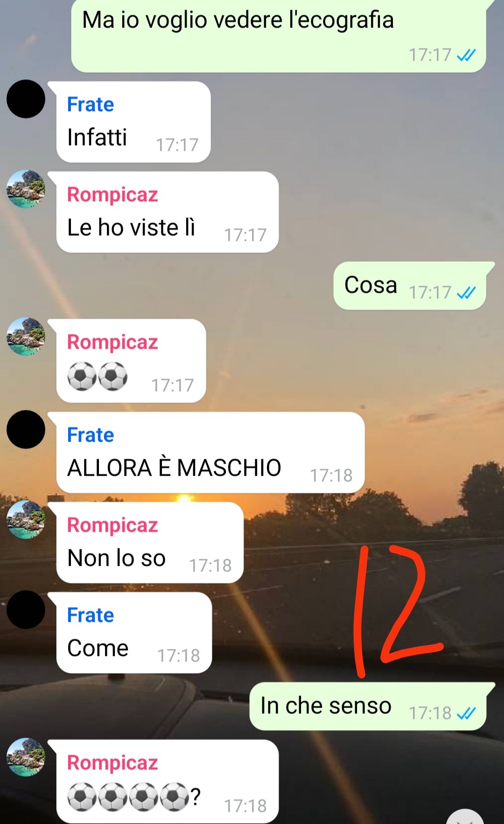The image size is (504, 824).
Task: Tap the two soccer ball emoji message
Action: 131,360
